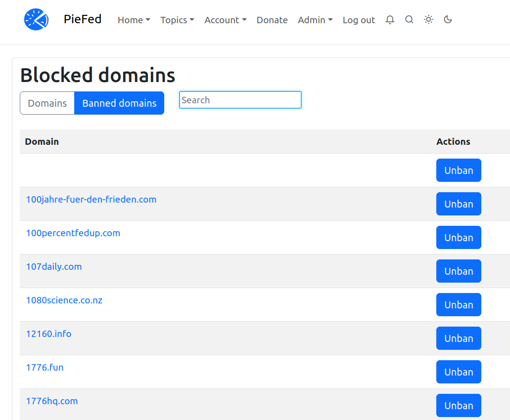The width and height of the screenshot is (510, 420).
Task: Open the notifications bell
Action: click(390, 20)
